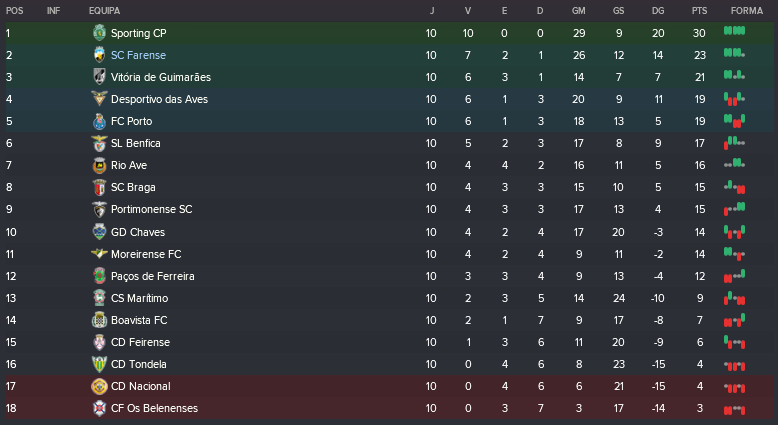Screen dimensions: 778x425
Task: Click the SL Benfica club badge
Action: coord(99,143)
